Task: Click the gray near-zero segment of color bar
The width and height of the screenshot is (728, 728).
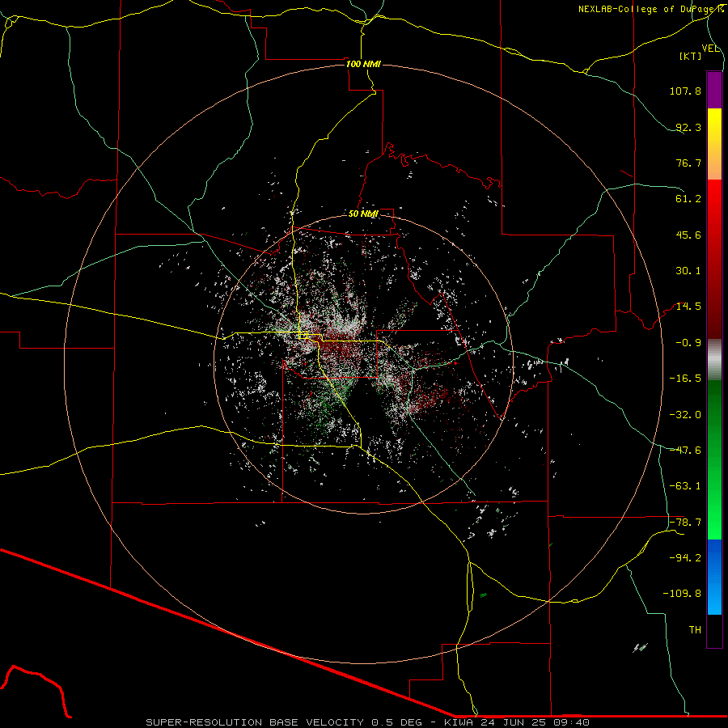Action: (714, 360)
